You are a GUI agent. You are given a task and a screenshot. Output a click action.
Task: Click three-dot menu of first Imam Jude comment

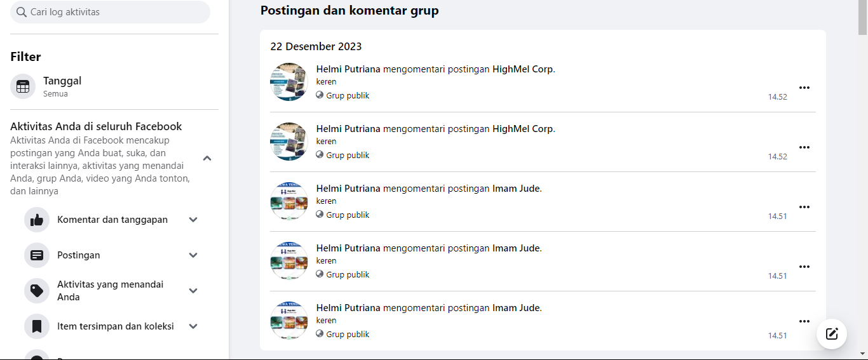[x=804, y=207]
